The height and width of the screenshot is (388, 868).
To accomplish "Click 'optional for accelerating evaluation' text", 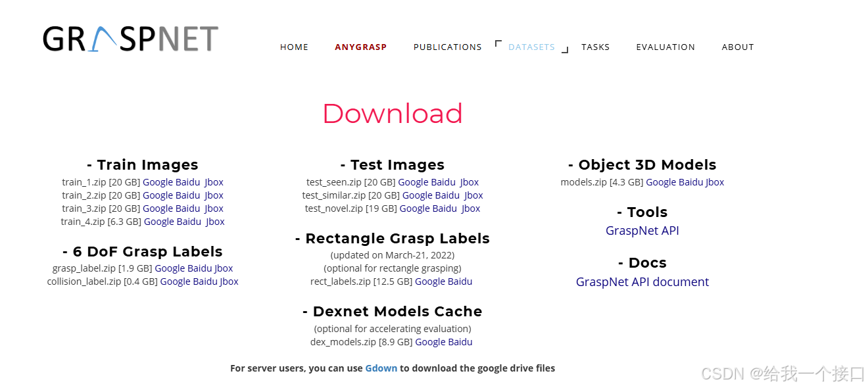I will click(393, 329).
